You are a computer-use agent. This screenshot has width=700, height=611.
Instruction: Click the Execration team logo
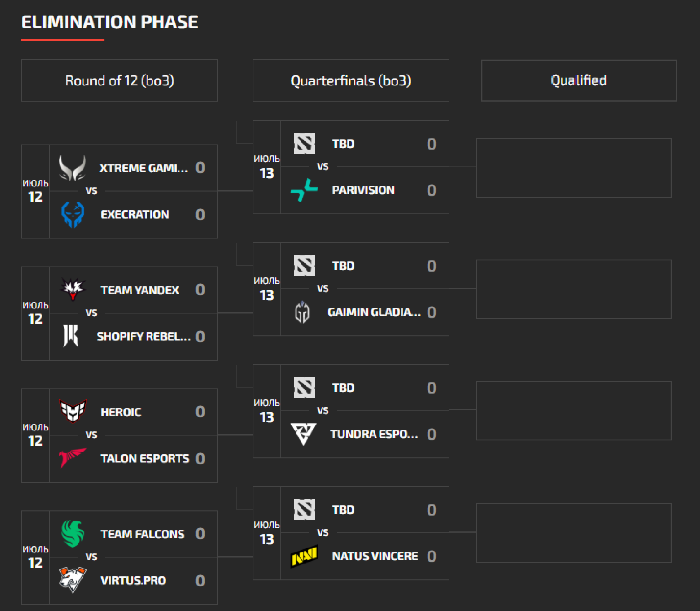click(73, 214)
